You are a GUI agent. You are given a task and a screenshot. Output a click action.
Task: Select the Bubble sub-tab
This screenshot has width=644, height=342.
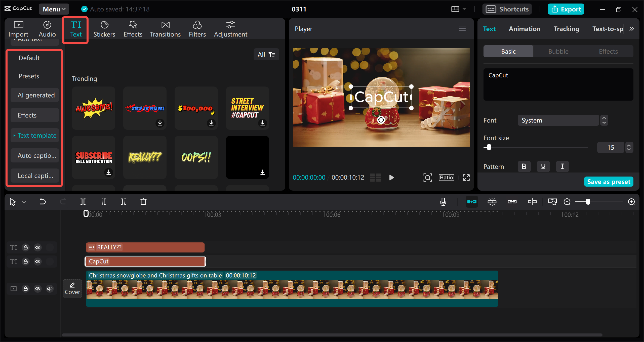click(558, 51)
